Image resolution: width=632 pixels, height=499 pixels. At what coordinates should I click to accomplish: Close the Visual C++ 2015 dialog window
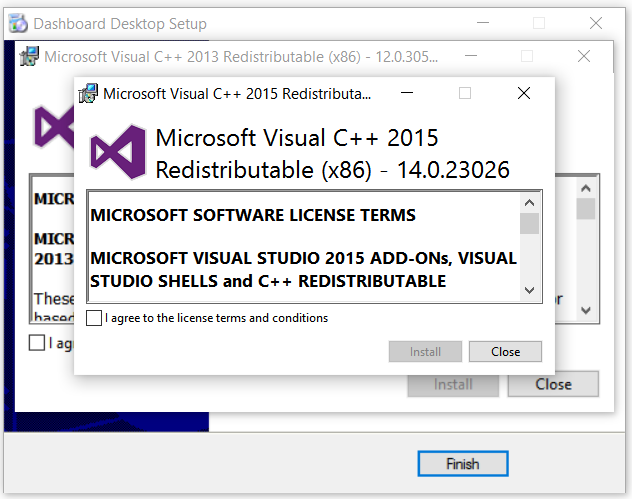click(524, 93)
